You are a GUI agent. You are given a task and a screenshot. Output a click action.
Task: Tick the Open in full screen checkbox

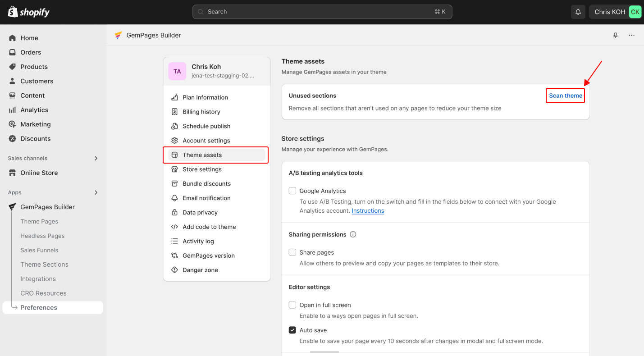pyautogui.click(x=292, y=305)
